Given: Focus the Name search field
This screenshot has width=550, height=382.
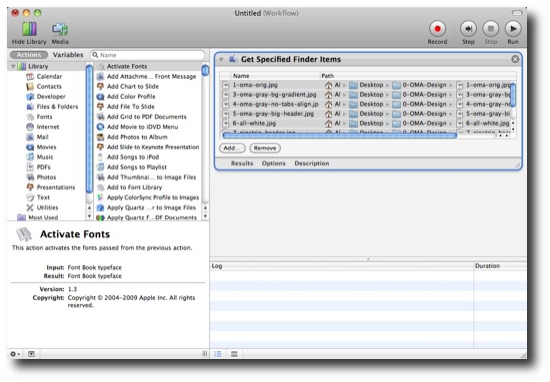Looking at the screenshot, I should pyautogui.click(x=147, y=55).
